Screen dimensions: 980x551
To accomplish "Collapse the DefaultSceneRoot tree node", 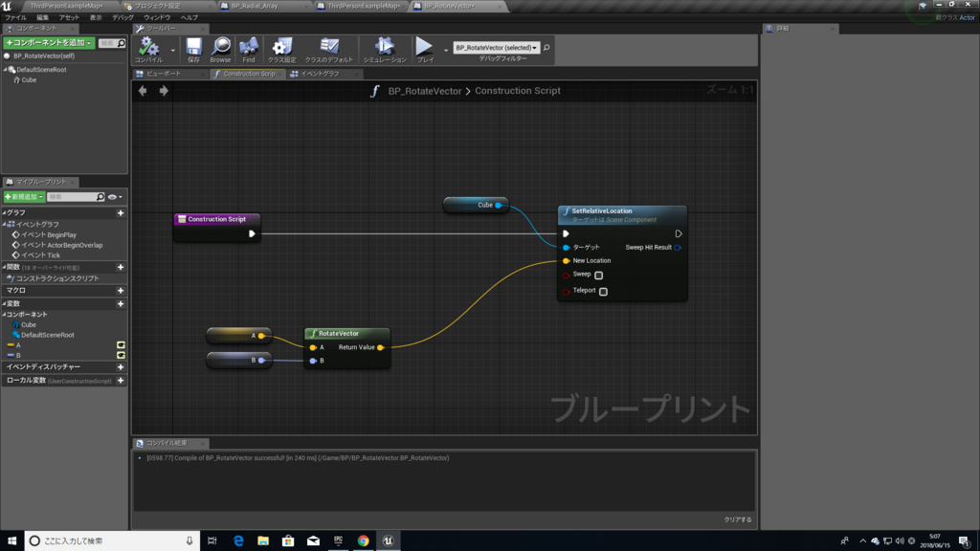I will [x=5, y=69].
